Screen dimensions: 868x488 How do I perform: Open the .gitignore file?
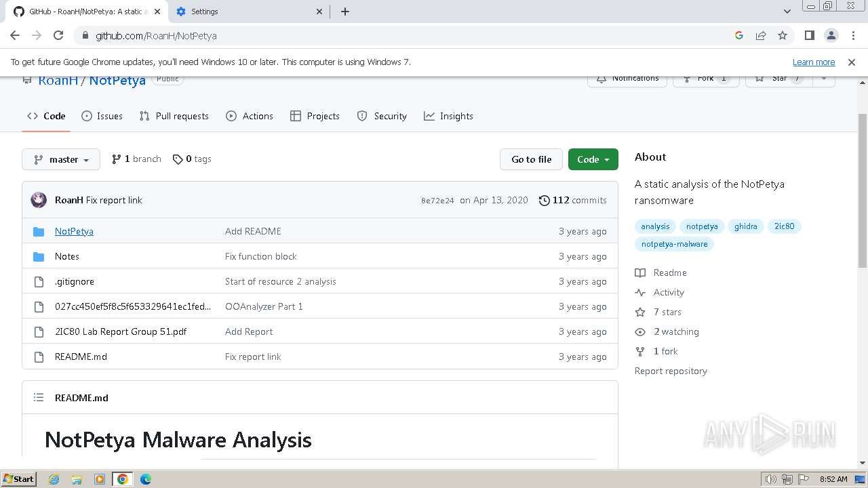click(75, 281)
